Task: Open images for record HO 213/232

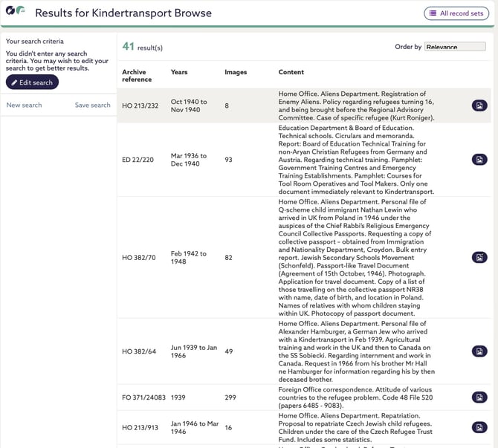Action: [x=479, y=106]
